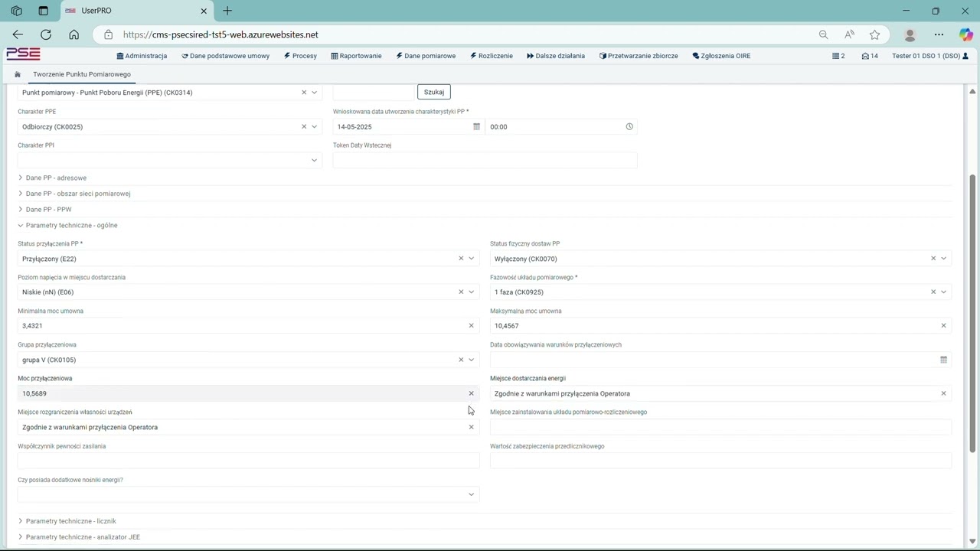Clear Przyłączony (E22) status value
The image size is (980, 551).
pyautogui.click(x=461, y=259)
